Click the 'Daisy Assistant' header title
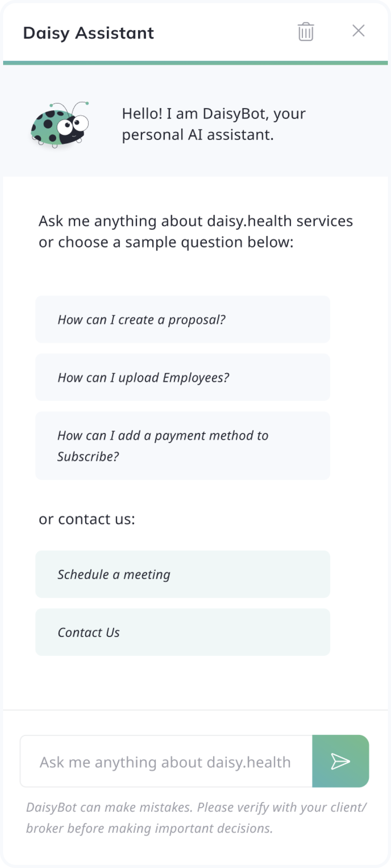The width and height of the screenshot is (391, 868). [x=88, y=33]
